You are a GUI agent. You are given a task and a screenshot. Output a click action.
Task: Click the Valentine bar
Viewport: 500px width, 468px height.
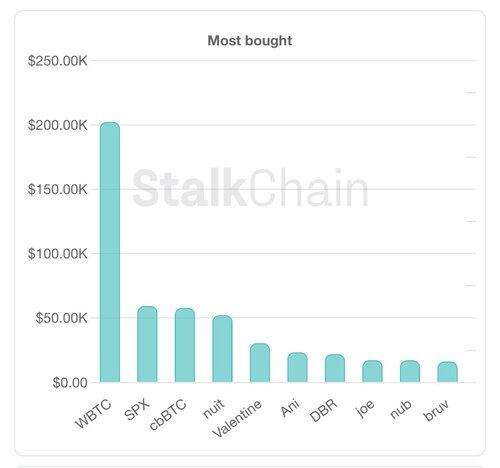(x=260, y=363)
